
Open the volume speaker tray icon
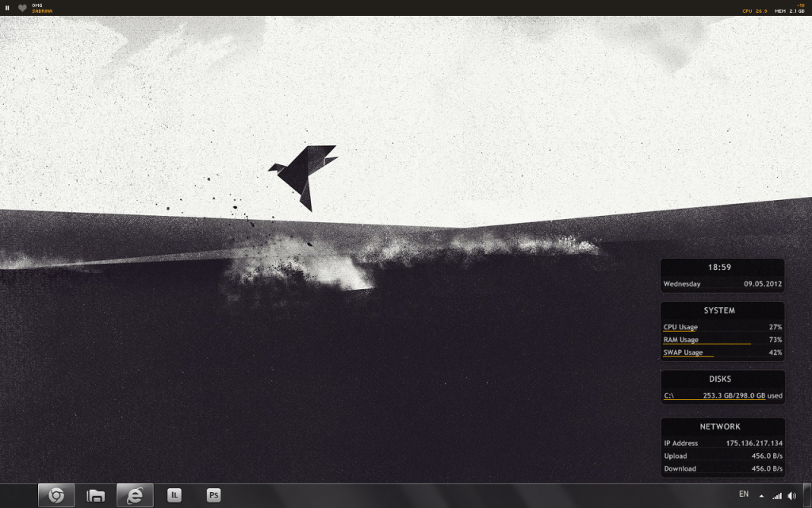click(791, 495)
